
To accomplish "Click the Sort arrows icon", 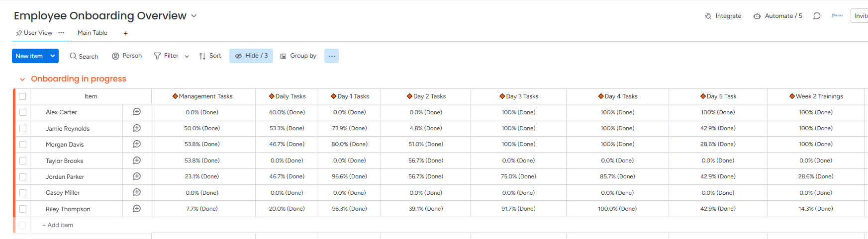I will coord(202,56).
